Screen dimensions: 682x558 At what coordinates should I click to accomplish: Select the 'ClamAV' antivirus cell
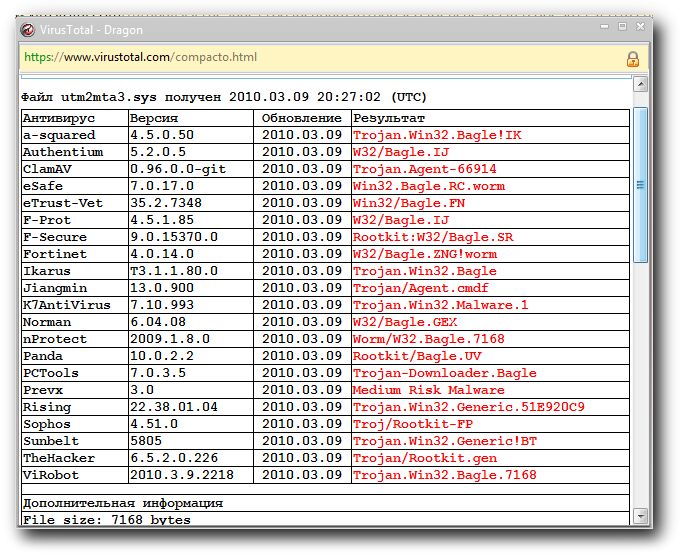click(75, 169)
